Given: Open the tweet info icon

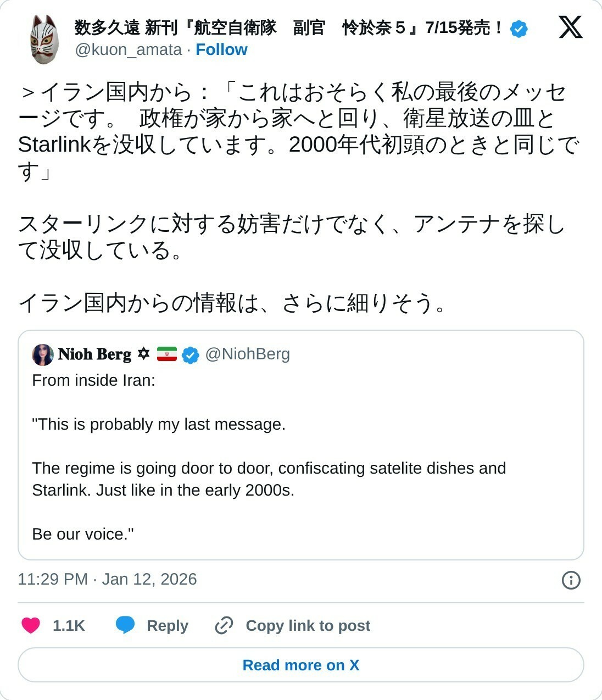Looking at the screenshot, I should pyautogui.click(x=571, y=580).
